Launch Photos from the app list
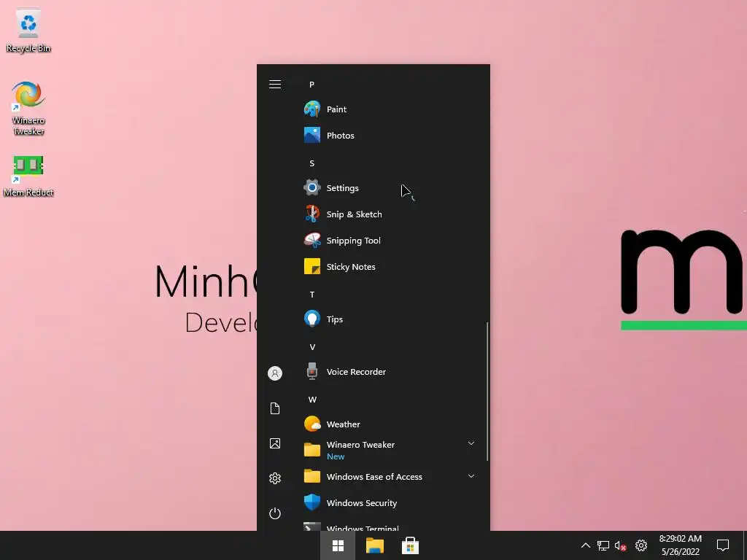This screenshot has height=560, width=747. pos(390,135)
